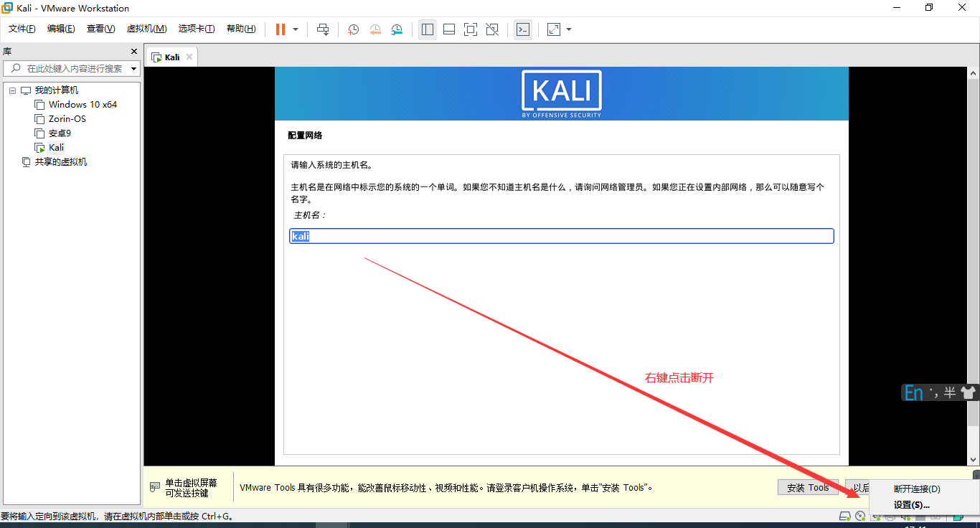Select Kali in the library tree

56,148
